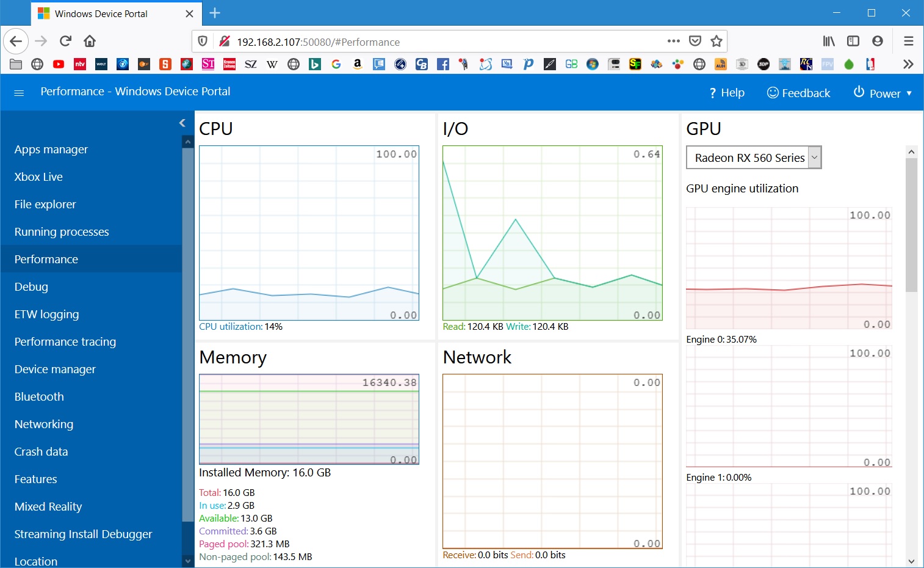Open File explorer in sidebar
Image resolution: width=924 pixels, height=568 pixels.
click(x=45, y=205)
